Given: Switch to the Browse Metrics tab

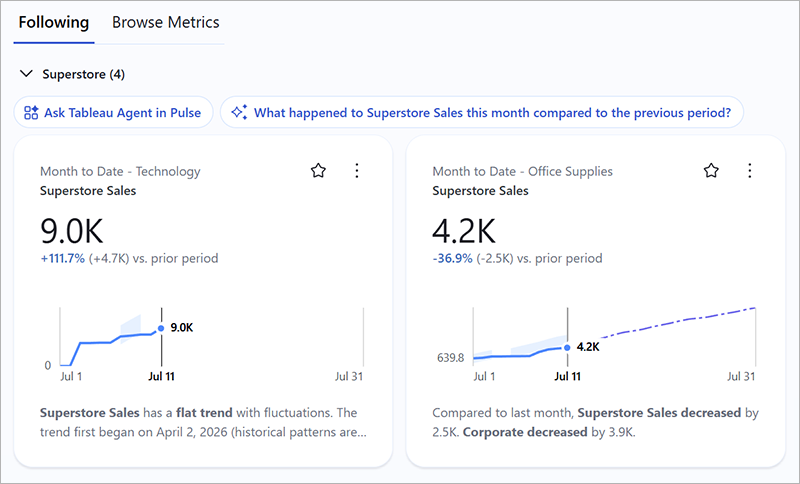Looking at the screenshot, I should [x=166, y=22].
